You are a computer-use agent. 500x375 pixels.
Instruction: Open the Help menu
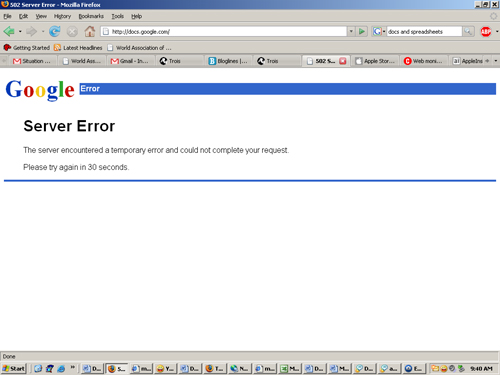[x=136, y=16]
